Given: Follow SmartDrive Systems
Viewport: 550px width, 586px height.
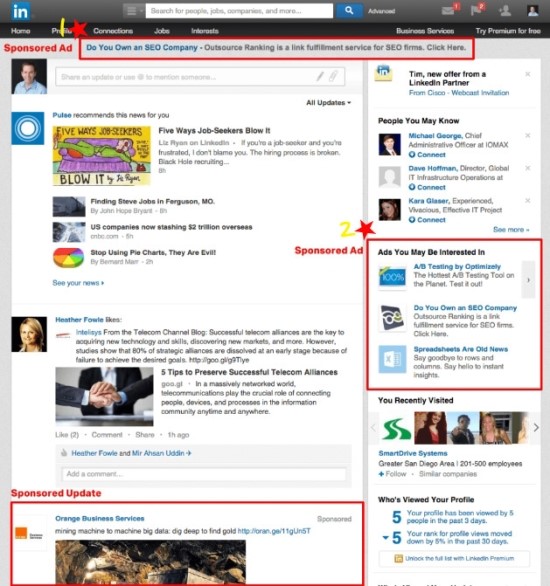Looking at the screenshot, I should [x=392, y=474].
